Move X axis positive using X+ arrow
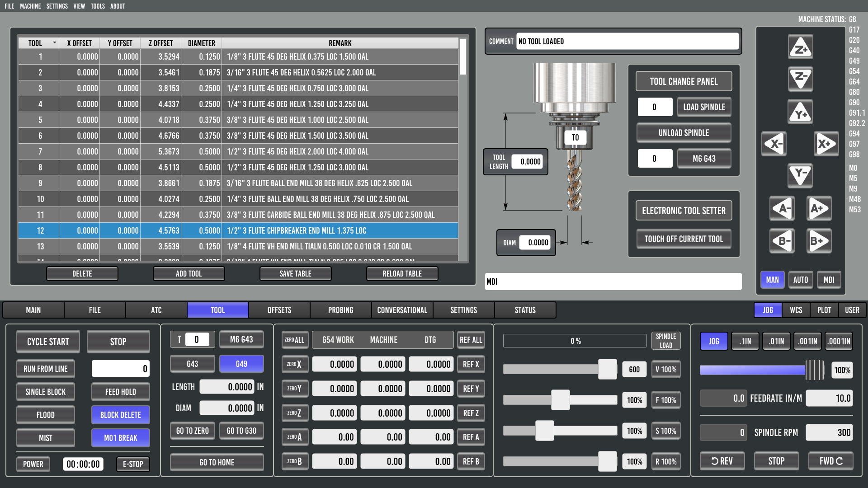868x488 pixels. click(x=826, y=144)
